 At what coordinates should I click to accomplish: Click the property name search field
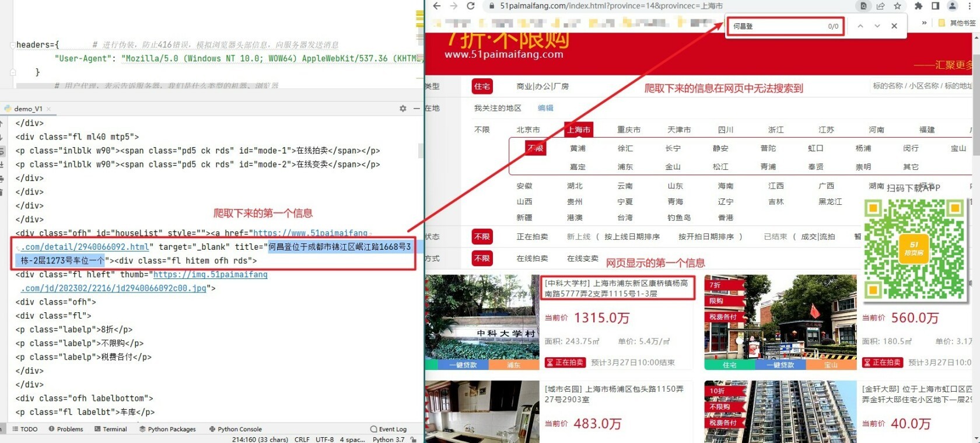click(x=921, y=86)
